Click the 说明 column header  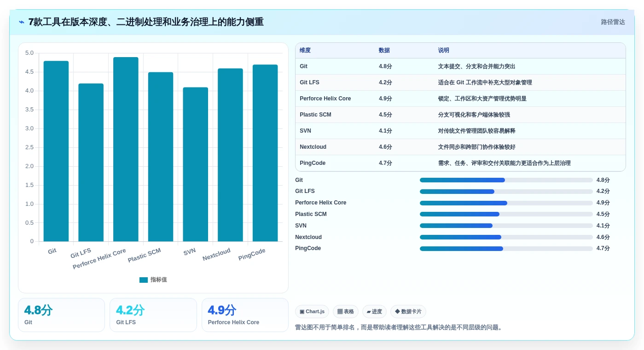pyautogui.click(x=444, y=50)
